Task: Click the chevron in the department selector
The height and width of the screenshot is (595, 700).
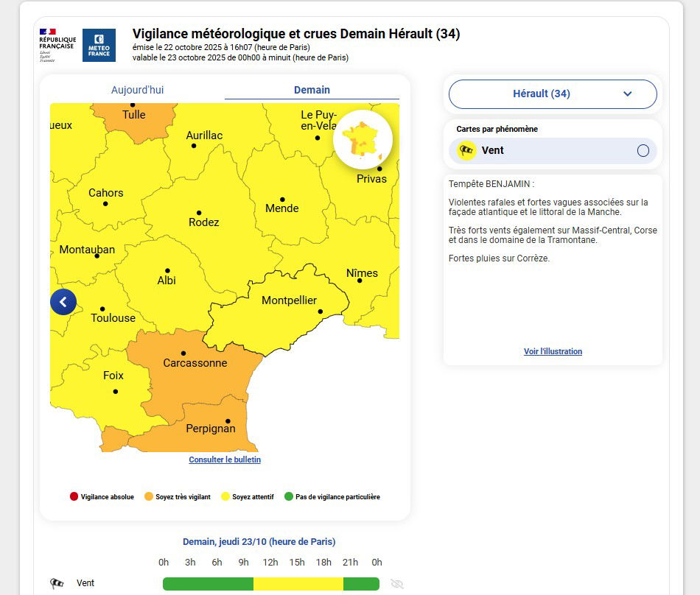Action: [x=628, y=94]
